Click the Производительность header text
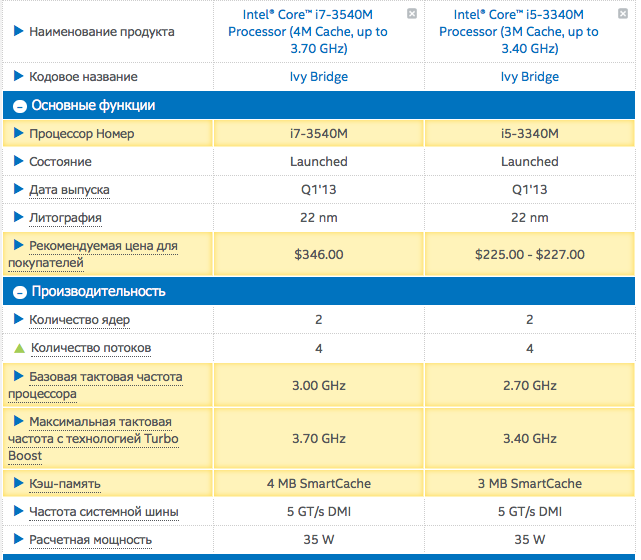 point(99,291)
